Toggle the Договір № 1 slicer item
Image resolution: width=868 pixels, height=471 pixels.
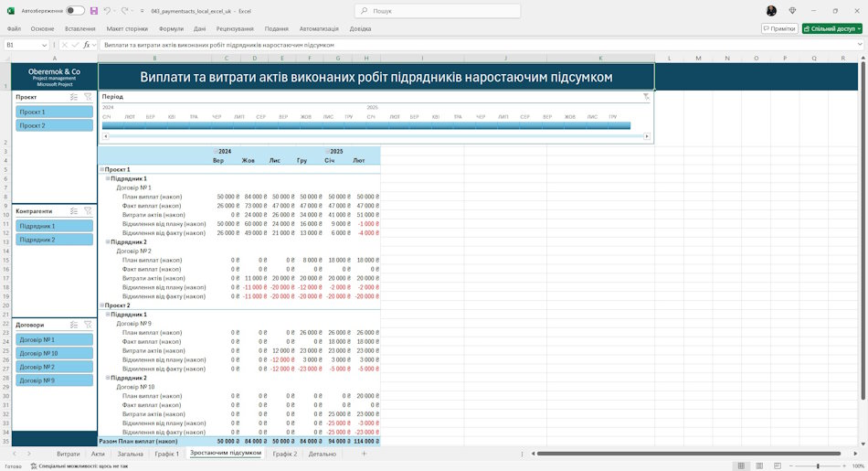pos(54,339)
